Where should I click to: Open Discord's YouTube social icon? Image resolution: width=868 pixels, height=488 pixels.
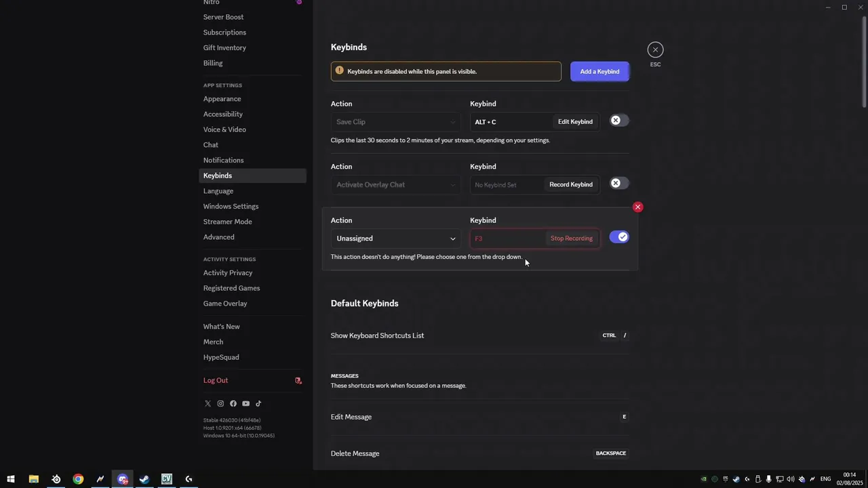click(245, 404)
